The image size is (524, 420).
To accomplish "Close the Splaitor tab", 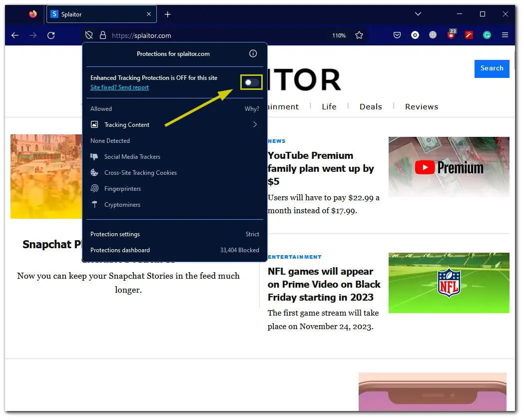I will tap(149, 14).
